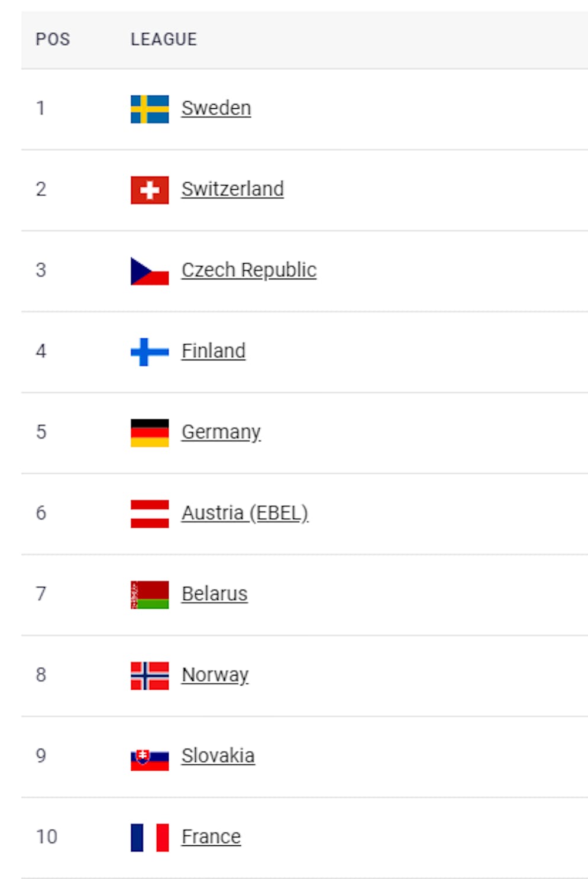
Task: Click the Norway flag icon
Action: [150, 676]
